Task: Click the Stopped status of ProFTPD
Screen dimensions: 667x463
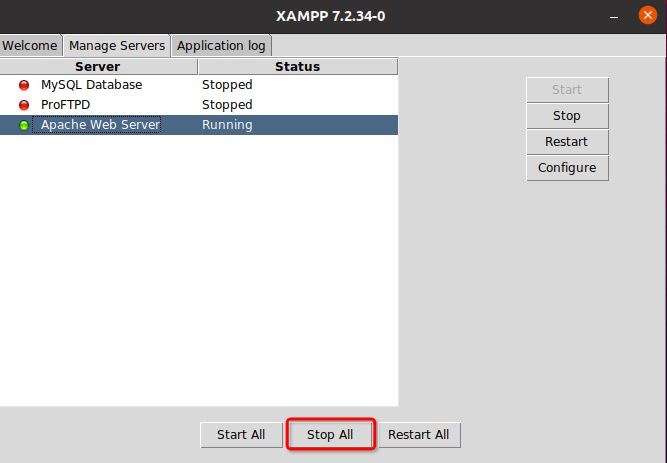Action: coord(227,105)
